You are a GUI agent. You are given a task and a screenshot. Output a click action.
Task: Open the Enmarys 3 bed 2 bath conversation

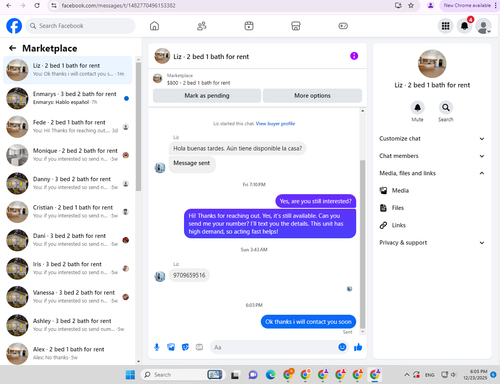68,98
